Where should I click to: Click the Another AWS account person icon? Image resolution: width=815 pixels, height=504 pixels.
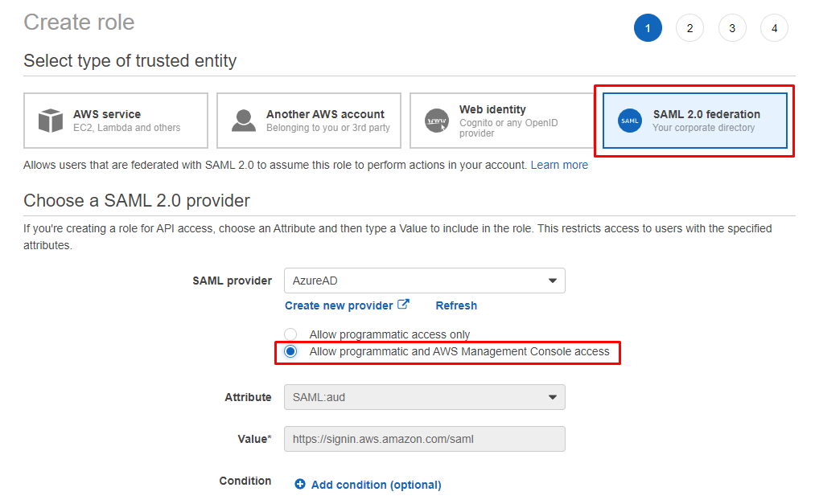tap(244, 121)
